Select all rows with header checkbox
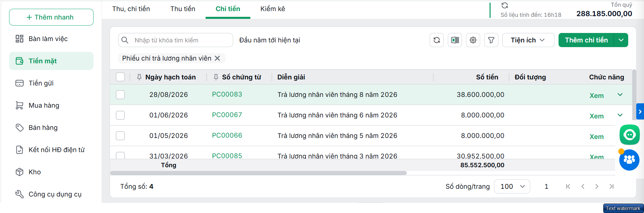Viewport: 644px width, 213px height. (x=120, y=77)
